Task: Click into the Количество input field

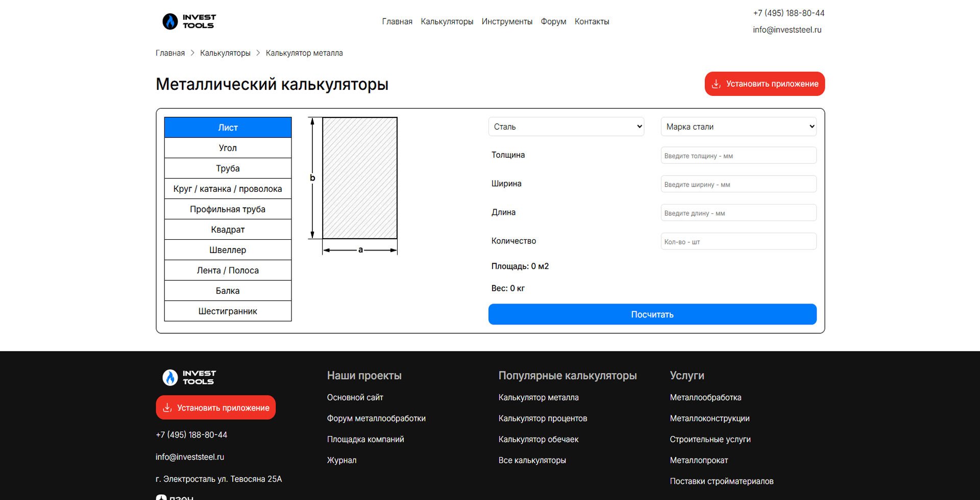Action: click(738, 241)
